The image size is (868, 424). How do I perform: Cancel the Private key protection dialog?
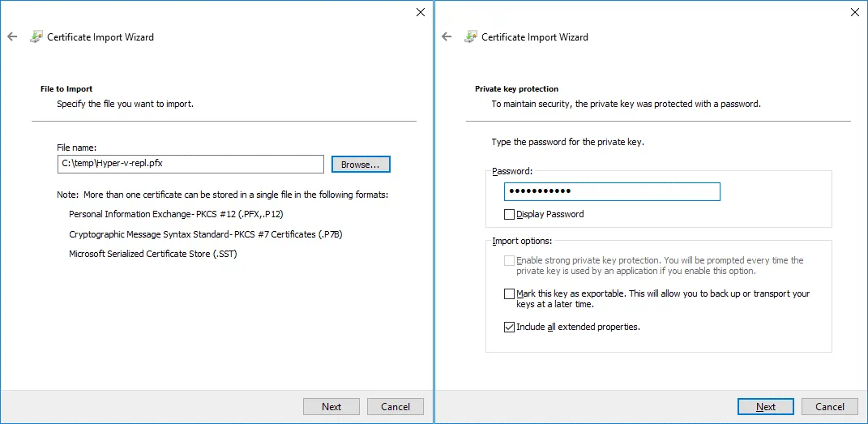coord(830,406)
